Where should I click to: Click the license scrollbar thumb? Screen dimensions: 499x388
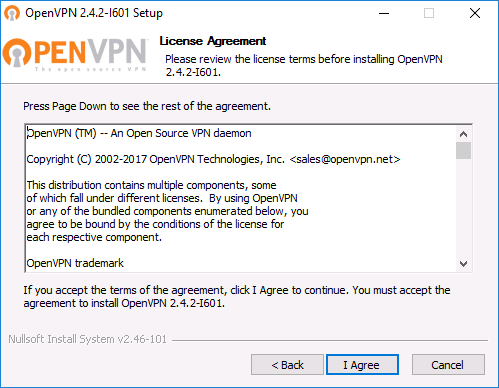point(463,150)
